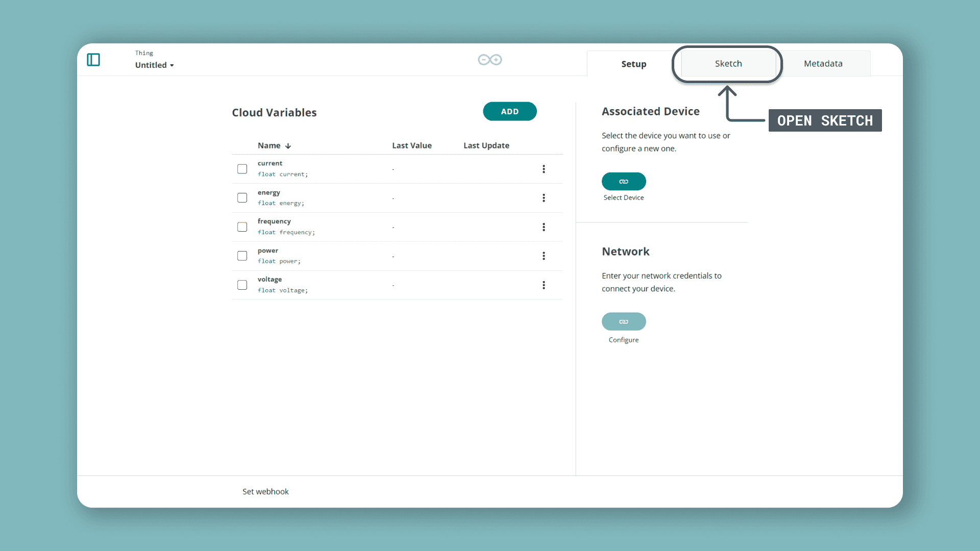Switch to the Sketch tab
The height and width of the screenshot is (551, 980).
click(x=728, y=64)
